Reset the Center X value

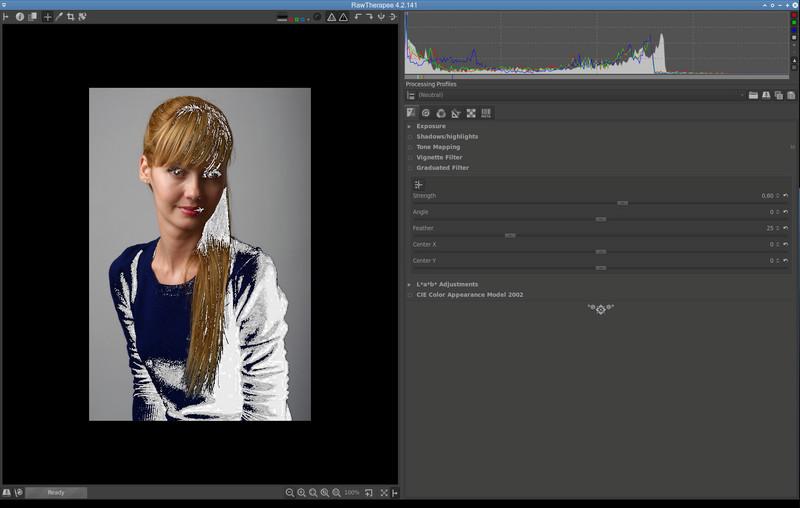coord(786,244)
